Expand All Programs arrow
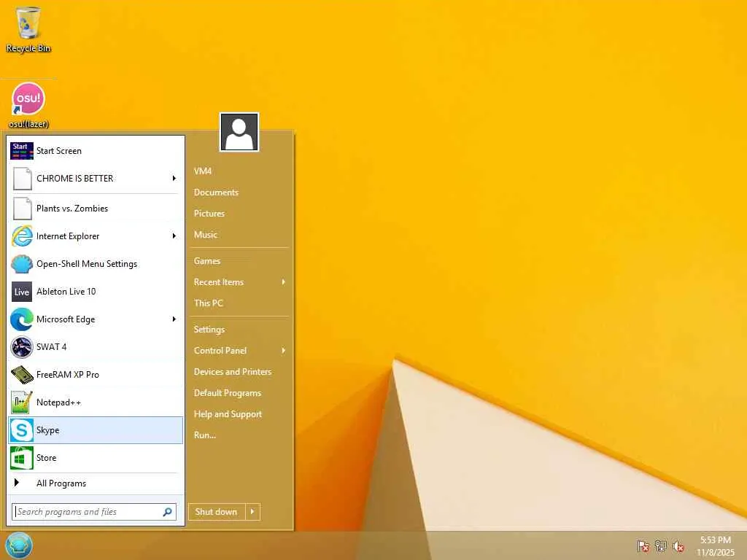This screenshot has width=747, height=560. [17, 483]
